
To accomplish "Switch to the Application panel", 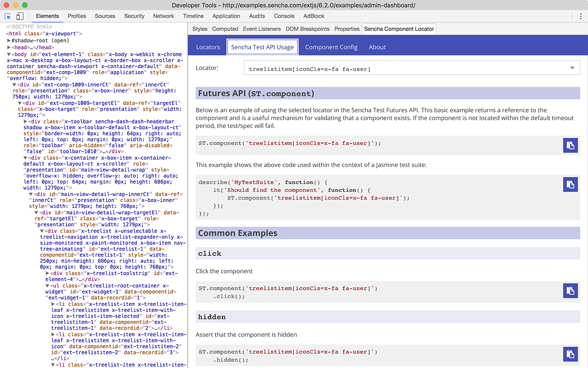I will click(x=226, y=16).
